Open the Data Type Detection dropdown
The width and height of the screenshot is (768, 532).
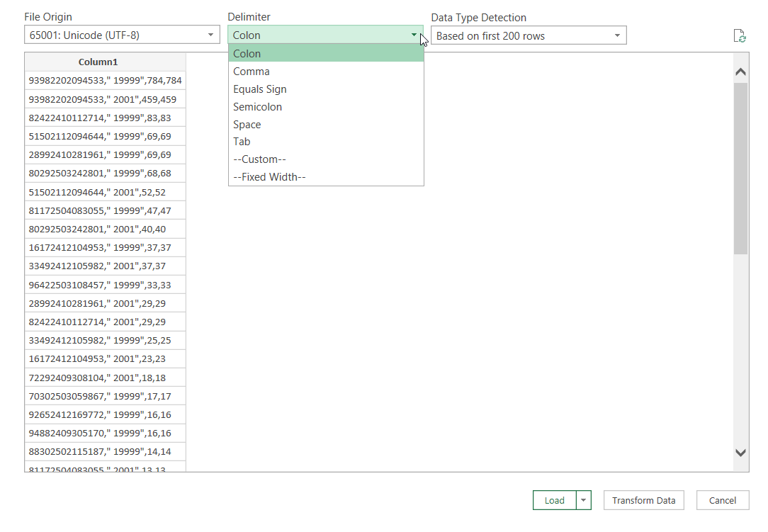tap(529, 35)
